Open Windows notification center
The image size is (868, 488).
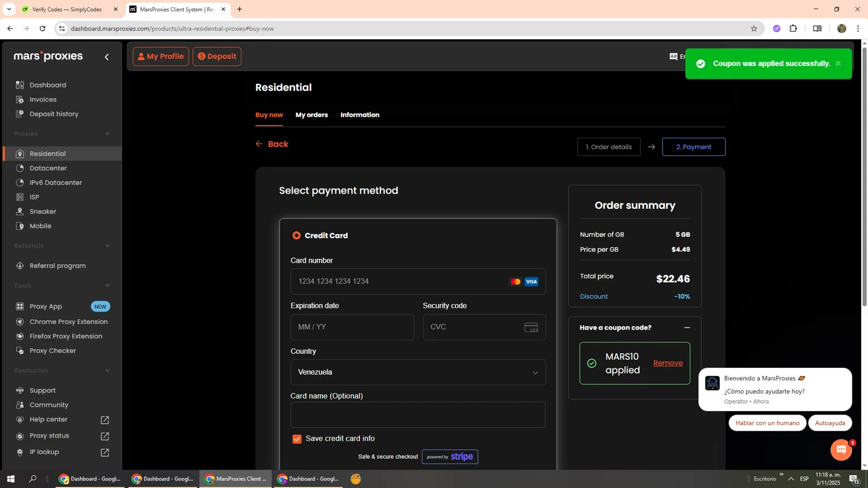tap(854, 479)
